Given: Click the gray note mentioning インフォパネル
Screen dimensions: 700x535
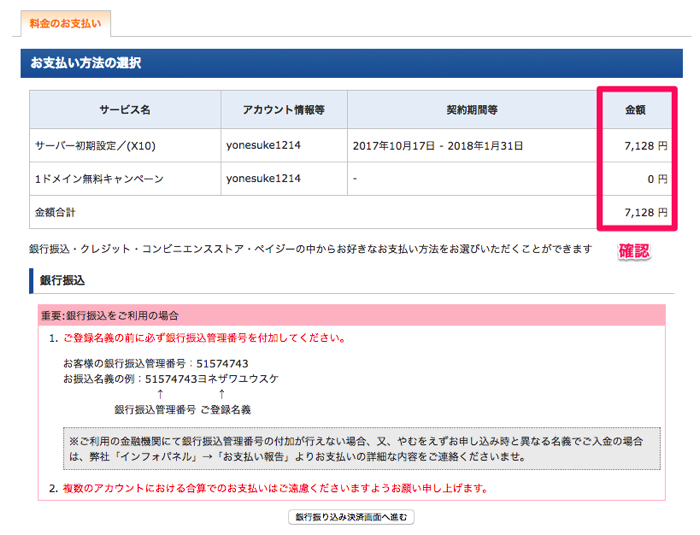Looking at the screenshot, I should tap(362, 449).
